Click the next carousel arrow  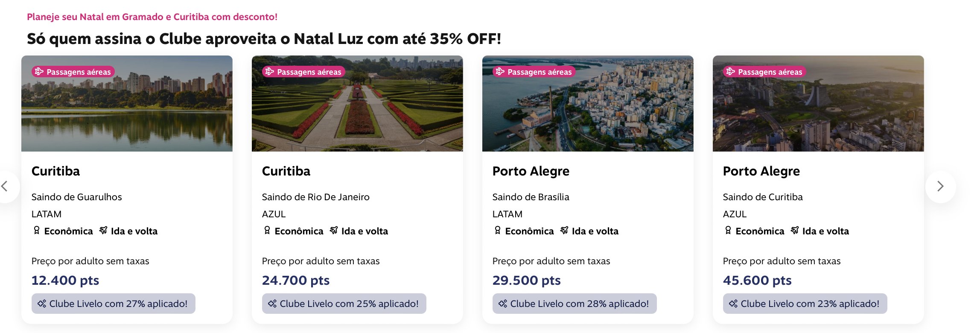[x=940, y=187]
